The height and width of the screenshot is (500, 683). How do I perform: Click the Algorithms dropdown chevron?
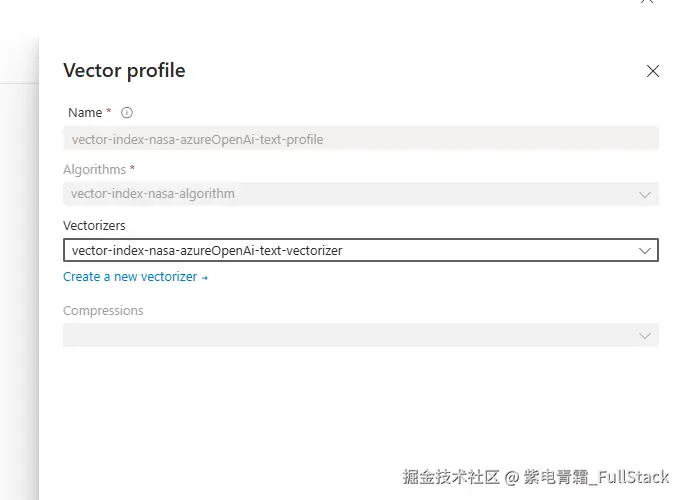click(645, 194)
